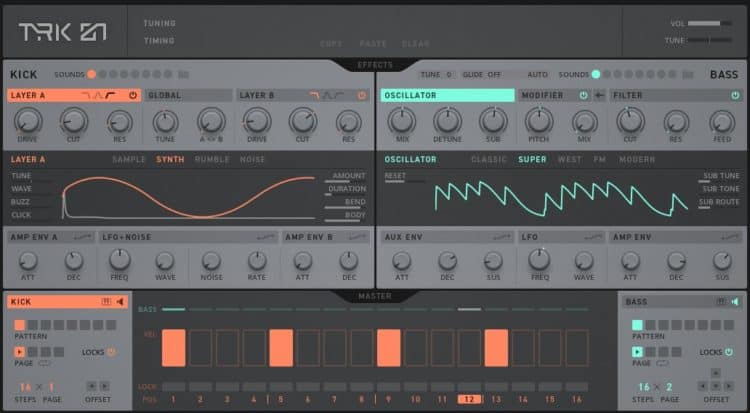Toggle the Modifier power button
Screen dimensions: 750x413
(584, 95)
